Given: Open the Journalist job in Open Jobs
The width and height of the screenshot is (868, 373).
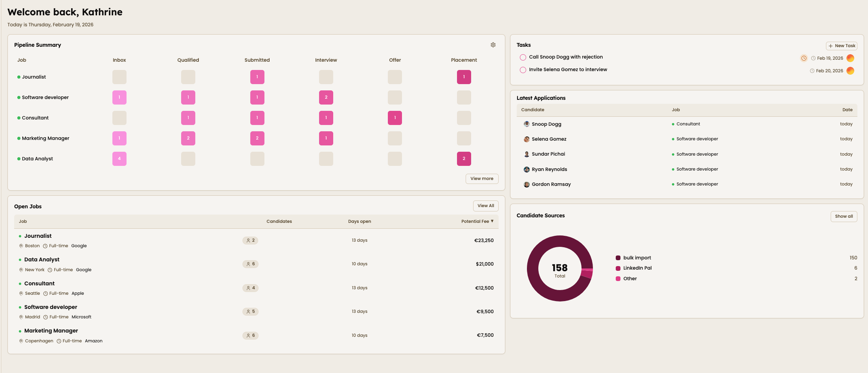Looking at the screenshot, I should pyautogui.click(x=38, y=236).
